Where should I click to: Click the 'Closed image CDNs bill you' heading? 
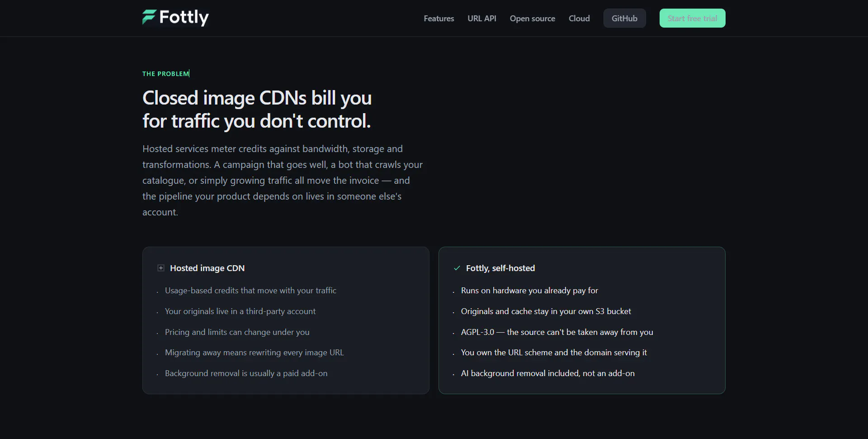[257, 110]
